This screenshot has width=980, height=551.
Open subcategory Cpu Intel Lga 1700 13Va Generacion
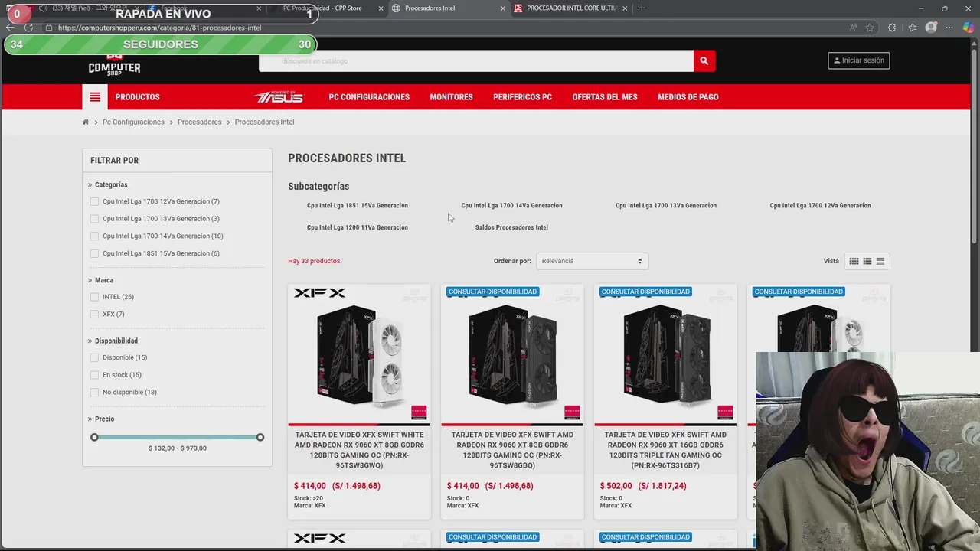point(666,205)
